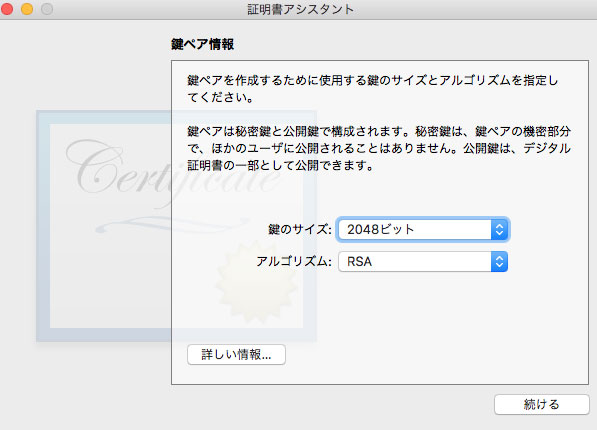Click the 鍵ペア情報 heading

coord(202,44)
